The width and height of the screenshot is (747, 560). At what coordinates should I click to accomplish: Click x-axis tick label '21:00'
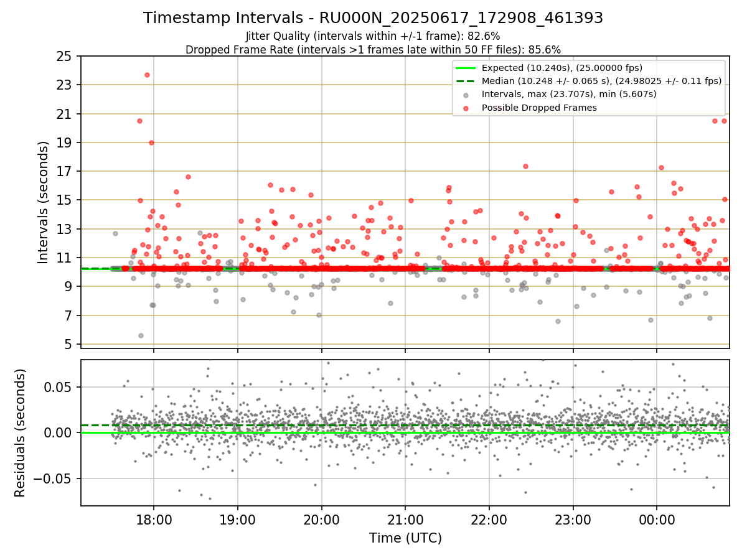coord(405,520)
